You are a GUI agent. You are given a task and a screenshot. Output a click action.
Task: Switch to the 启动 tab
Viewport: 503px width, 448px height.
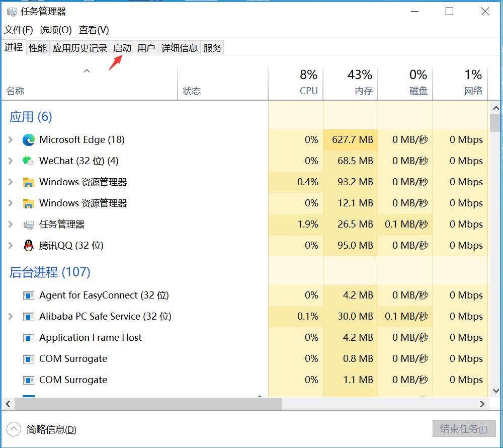pos(121,48)
